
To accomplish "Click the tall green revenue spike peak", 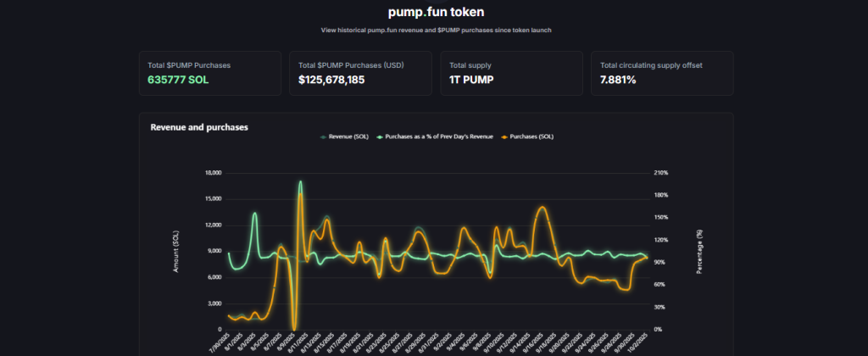I will [300, 182].
